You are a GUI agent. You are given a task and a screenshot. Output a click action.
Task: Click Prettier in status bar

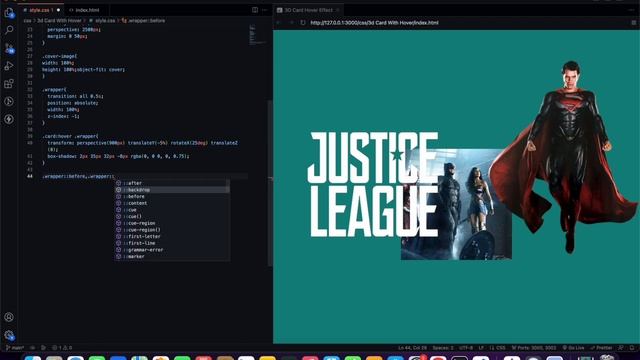click(601, 348)
